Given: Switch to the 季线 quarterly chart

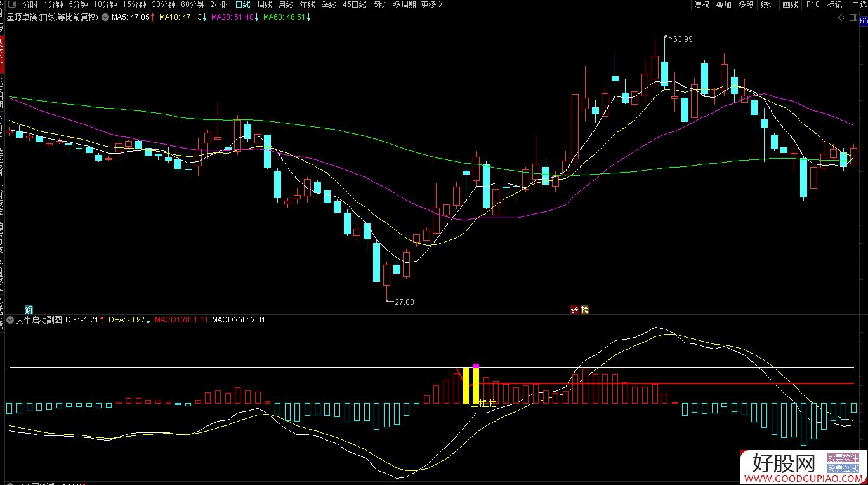Looking at the screenshot, I should [329, 4].
